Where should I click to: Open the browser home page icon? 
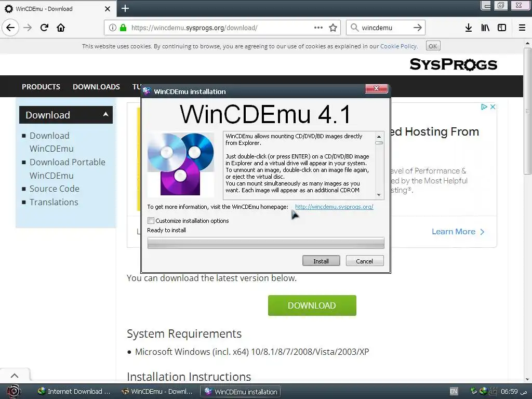click(61, 28)
